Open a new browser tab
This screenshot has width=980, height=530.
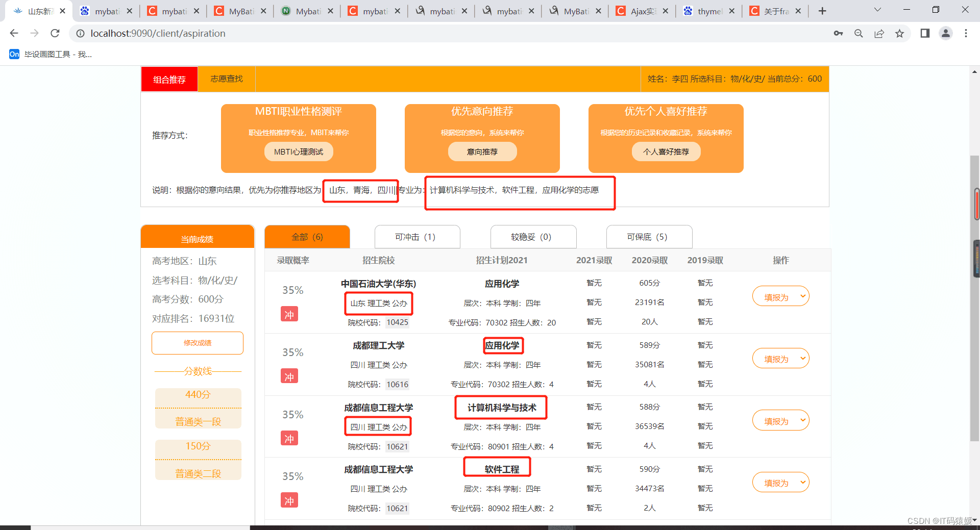point(822,11)
